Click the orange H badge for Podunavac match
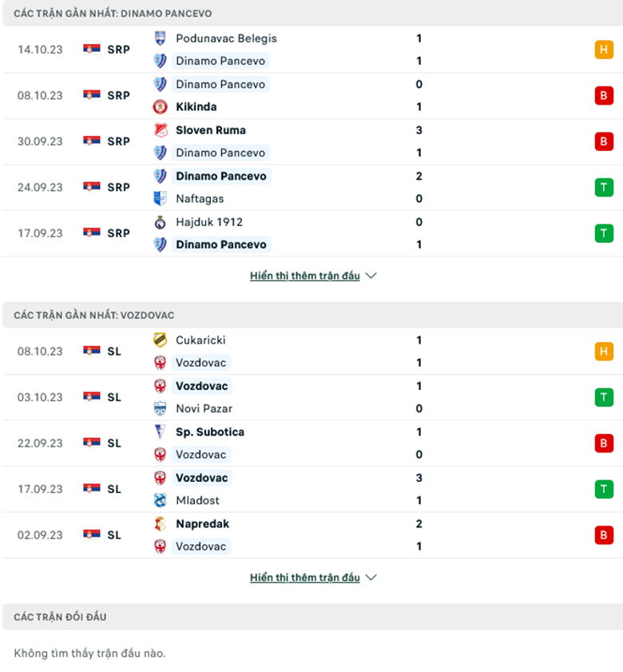623x672 pixels. [x=604, y=50]
